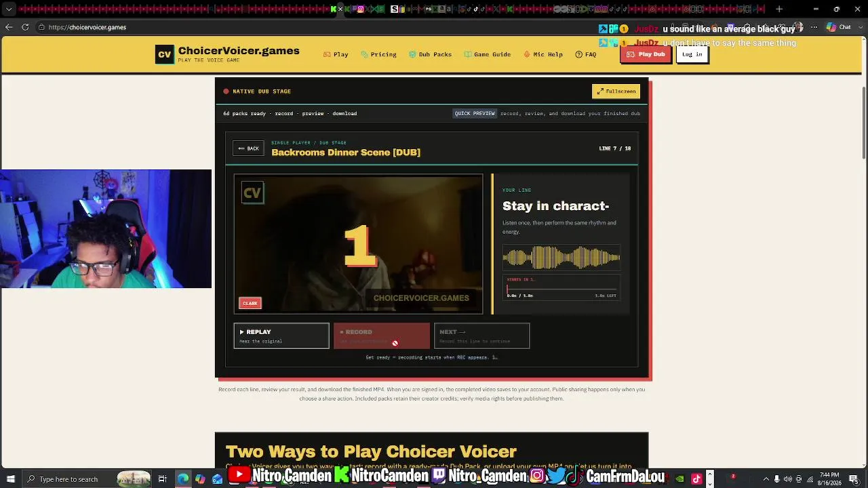Click the "ChoicerVoicer.games" site title
The width and height of the screenshot is (868, 488).
(239, 51)
